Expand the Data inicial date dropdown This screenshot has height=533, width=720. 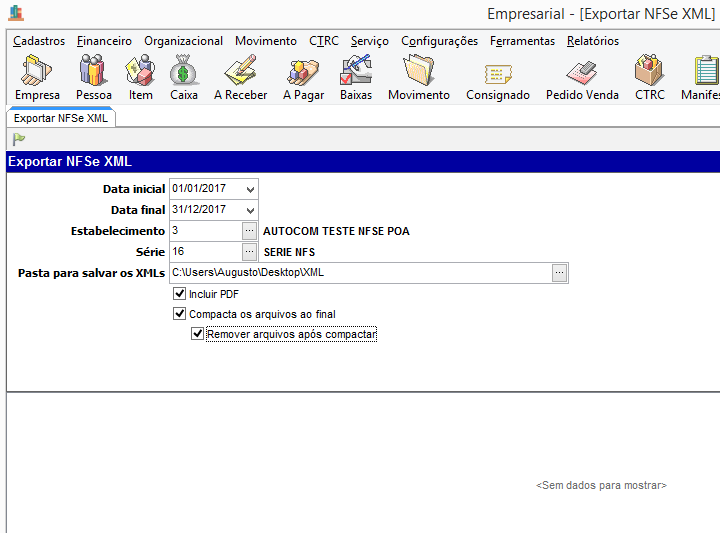(249, 189)
